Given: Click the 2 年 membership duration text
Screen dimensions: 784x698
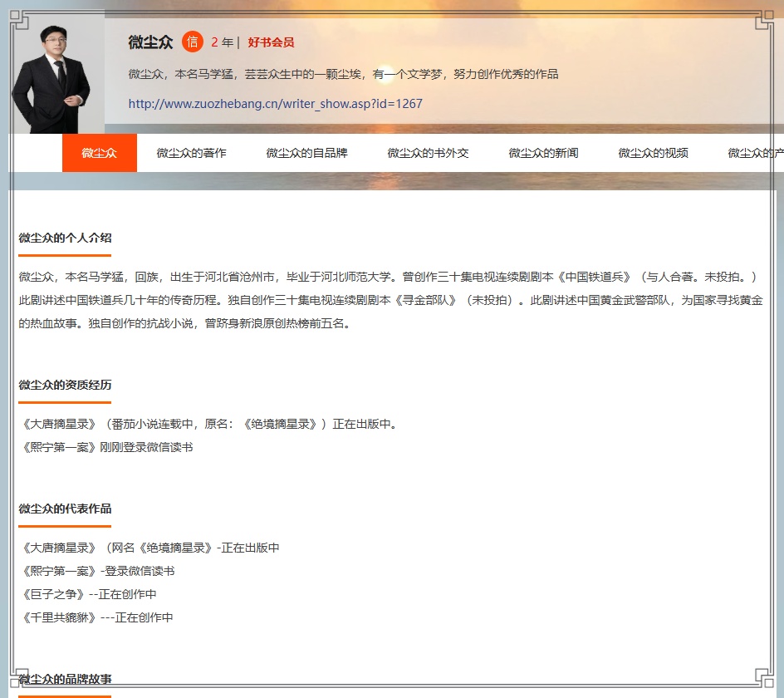Looking at the screenshot, I should click(222, 42).
